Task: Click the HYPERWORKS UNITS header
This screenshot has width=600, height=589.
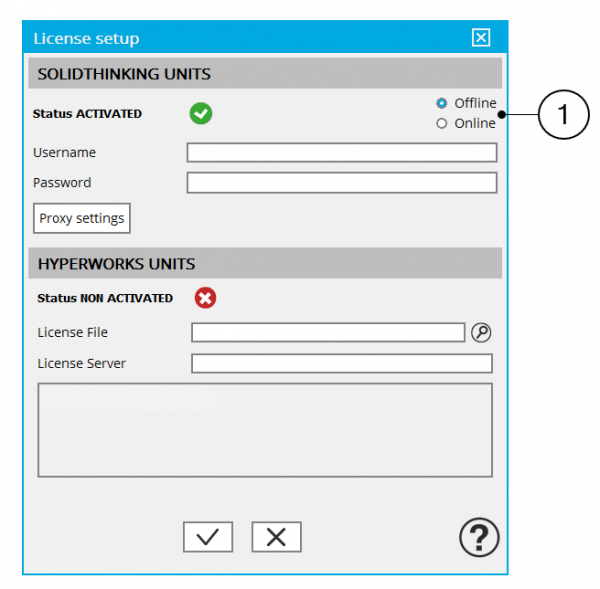Action: (265, 263)
